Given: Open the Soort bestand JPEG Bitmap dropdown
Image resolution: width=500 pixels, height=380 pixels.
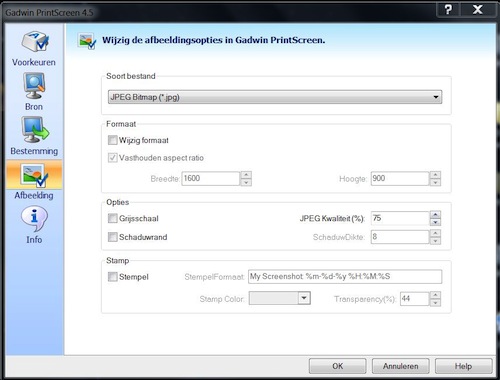Looking at the screenshot, I should pyautogui.click(x=275, y=97).
